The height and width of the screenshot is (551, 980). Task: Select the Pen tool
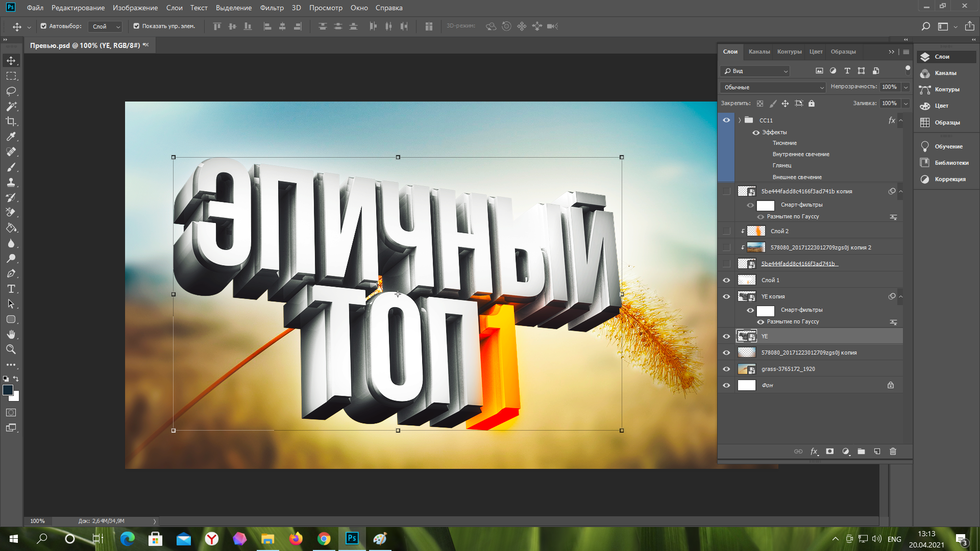pos(11,273)
